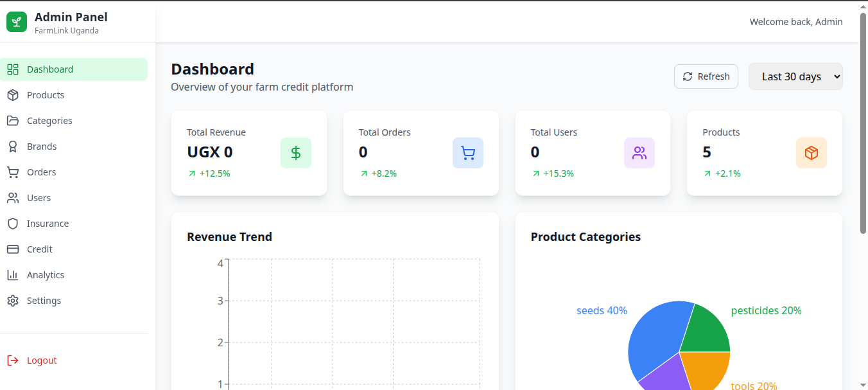Screen dimensions: 868x390
Task: Click the Welcome back, Admin text
Action: point(796,22)
